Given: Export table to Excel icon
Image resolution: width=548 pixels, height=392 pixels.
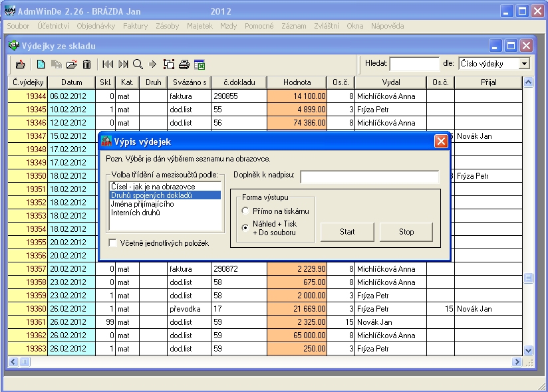Looking at the screenshot, I should [200, 64].
